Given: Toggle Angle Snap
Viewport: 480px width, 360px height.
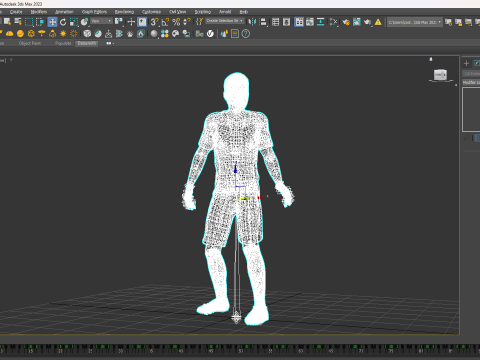Looking at the screenshot, I should (165, 22).
